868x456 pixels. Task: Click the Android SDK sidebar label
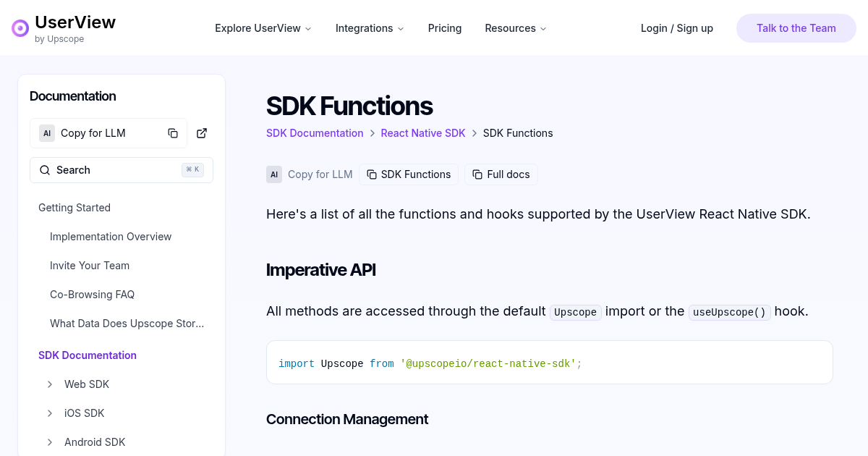pyautogui.click(x=95, y=442)
